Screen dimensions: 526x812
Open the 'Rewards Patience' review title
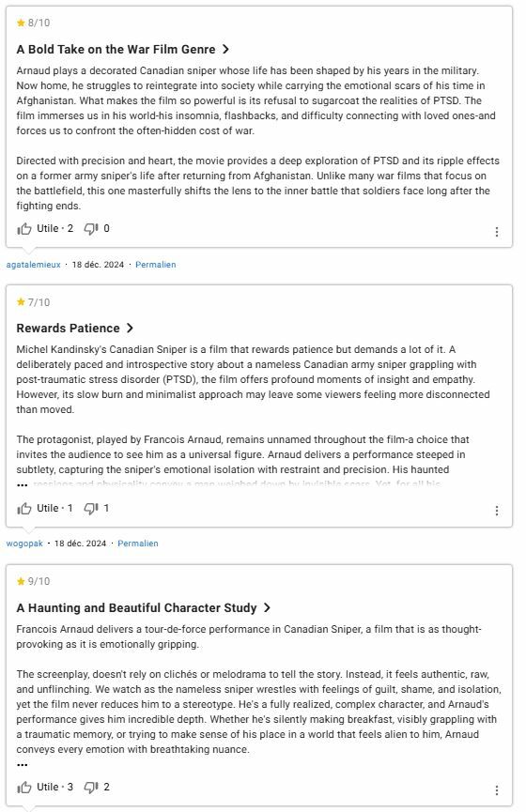(75, 329)
